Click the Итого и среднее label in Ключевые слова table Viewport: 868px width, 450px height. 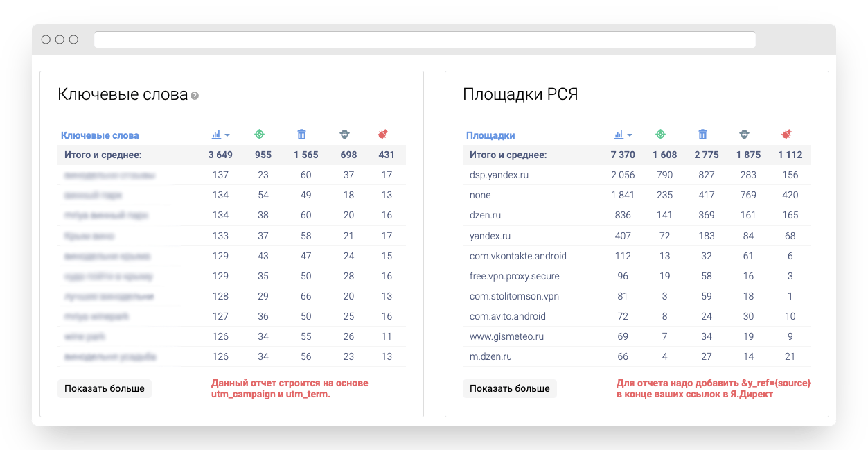(x=103, y=155)
